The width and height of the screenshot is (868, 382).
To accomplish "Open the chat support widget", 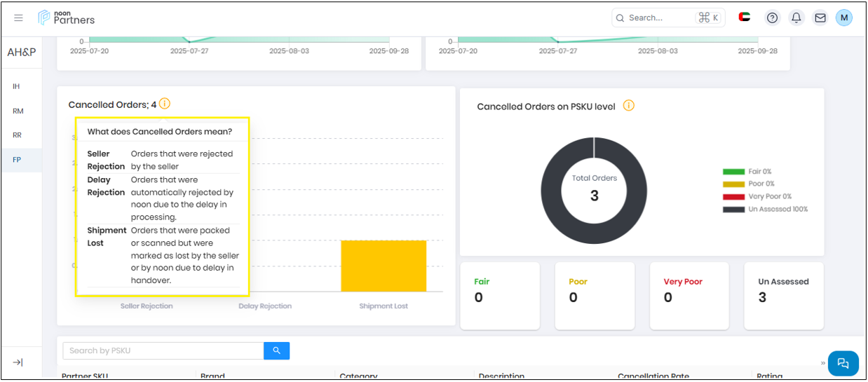I will (843, 363).
